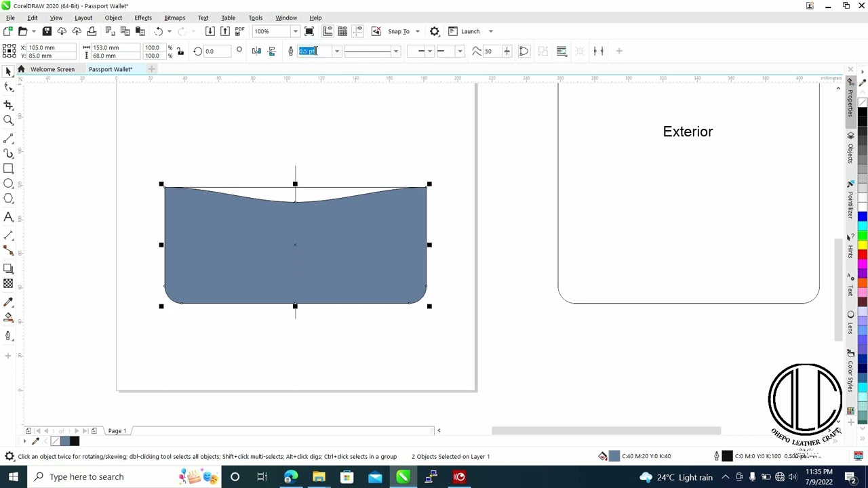868x488 pixels.
Task: Toggle Snap Off button
Action: pos(376,31)
